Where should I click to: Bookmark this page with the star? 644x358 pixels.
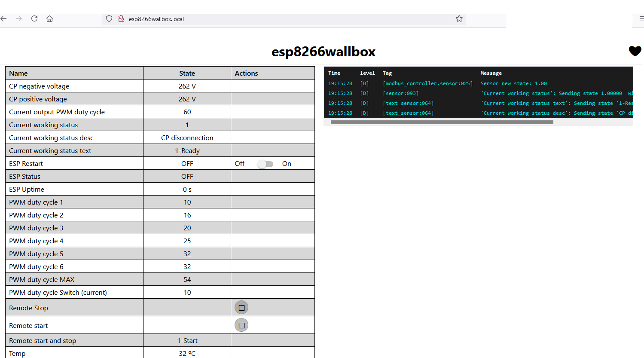(459, 18)
